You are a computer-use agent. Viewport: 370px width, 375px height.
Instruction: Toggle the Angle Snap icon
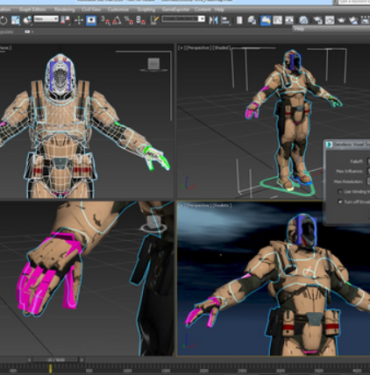117,21
